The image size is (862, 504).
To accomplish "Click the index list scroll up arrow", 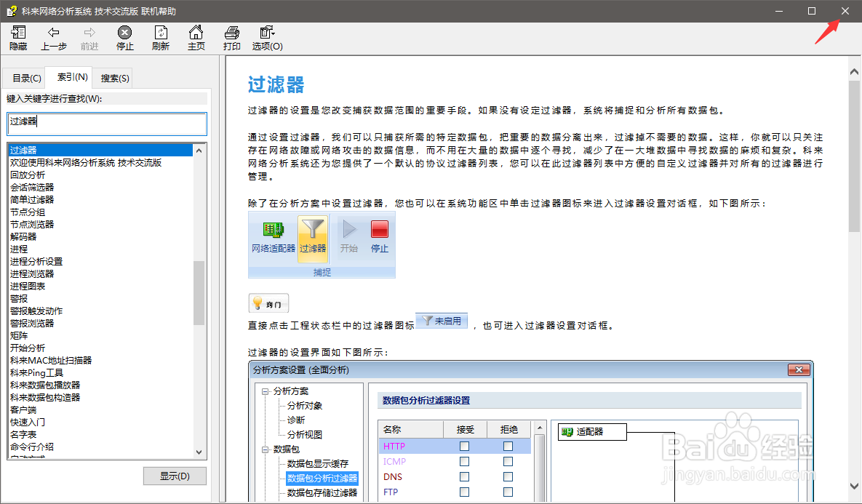I will click(x=199, y=150).
